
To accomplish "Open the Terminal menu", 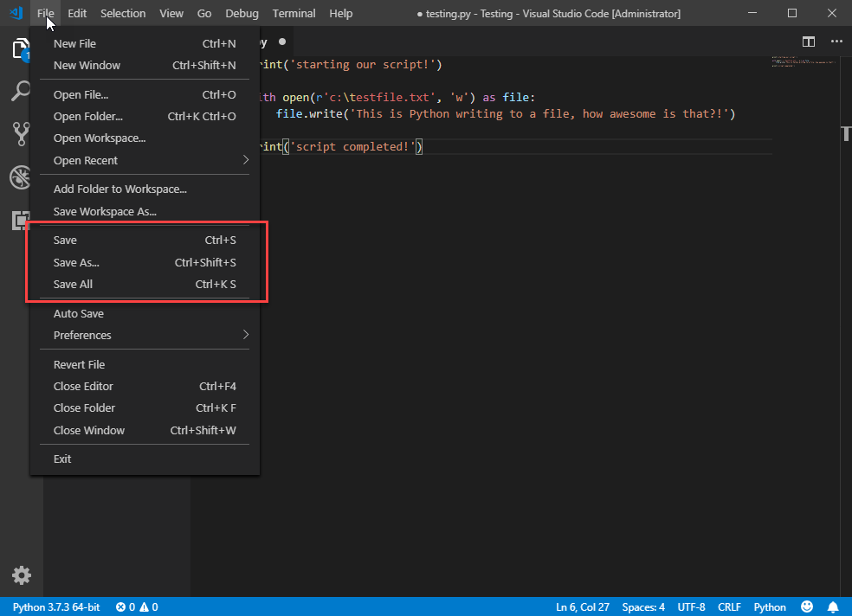I will coord(294,13).
